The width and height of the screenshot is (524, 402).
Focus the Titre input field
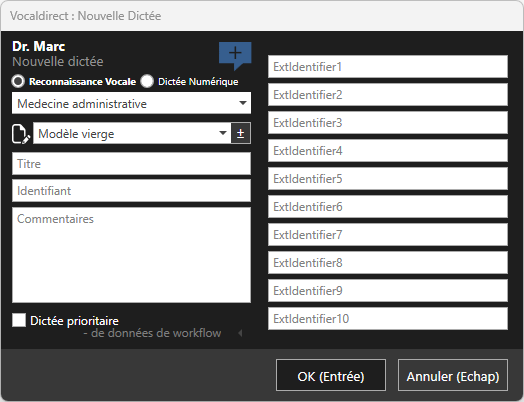(131, 164)
